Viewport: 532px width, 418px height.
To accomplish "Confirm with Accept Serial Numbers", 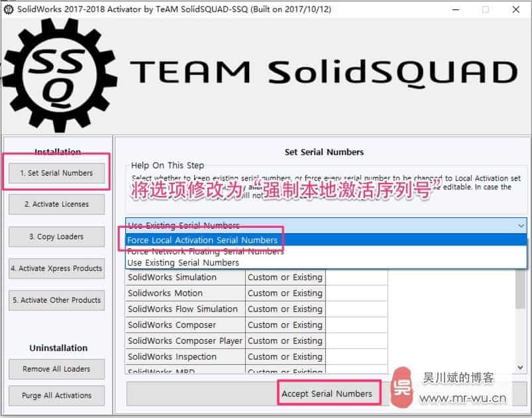I will pyautogui.click(x=327, y=393).
